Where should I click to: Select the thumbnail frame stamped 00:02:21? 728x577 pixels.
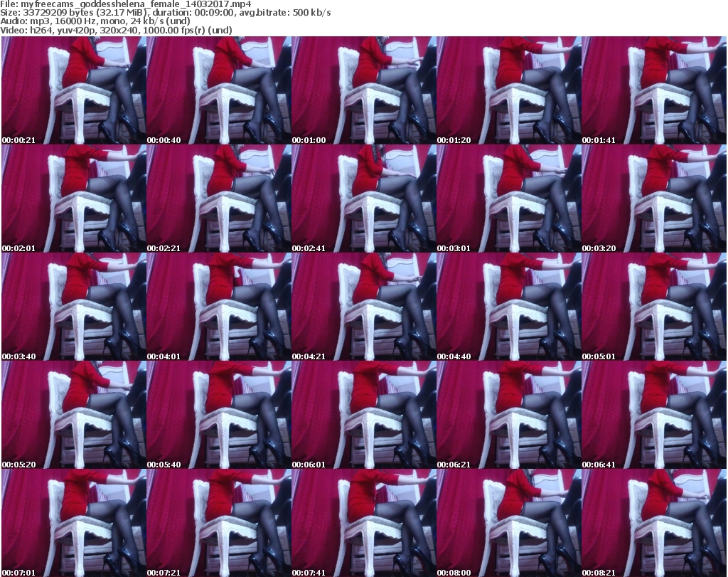pos(219,198)
